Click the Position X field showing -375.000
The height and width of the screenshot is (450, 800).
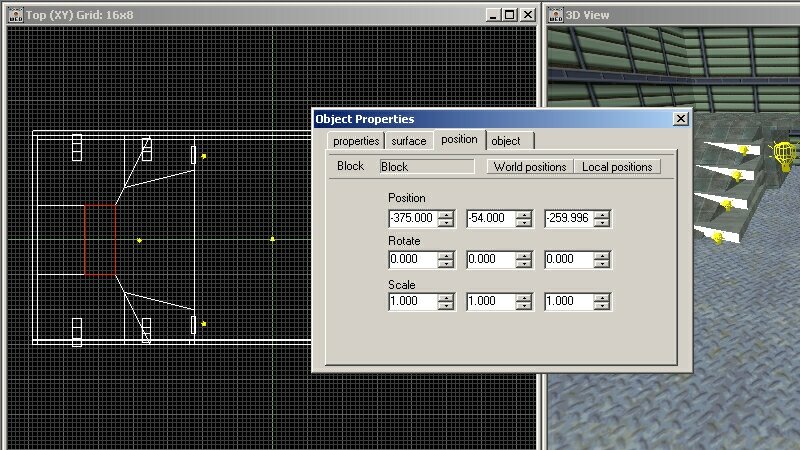[412, 219]
